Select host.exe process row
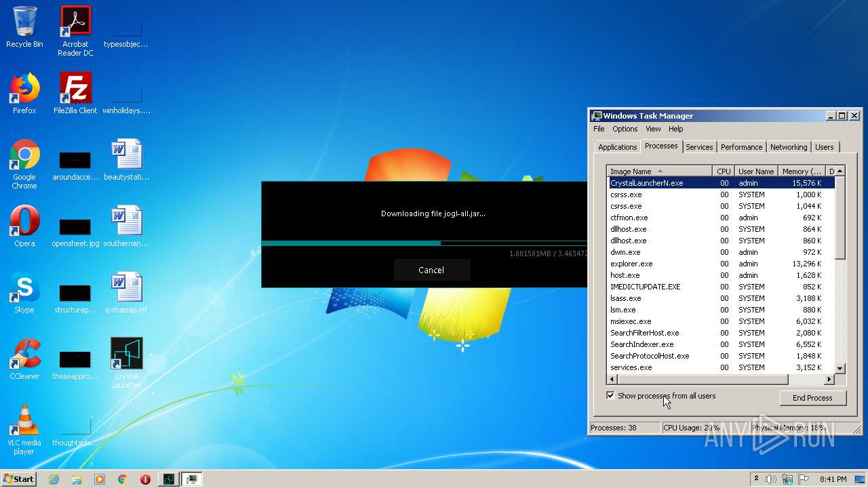Image resolution: width=868 pixels, height=488 pixels. [721, 275]
